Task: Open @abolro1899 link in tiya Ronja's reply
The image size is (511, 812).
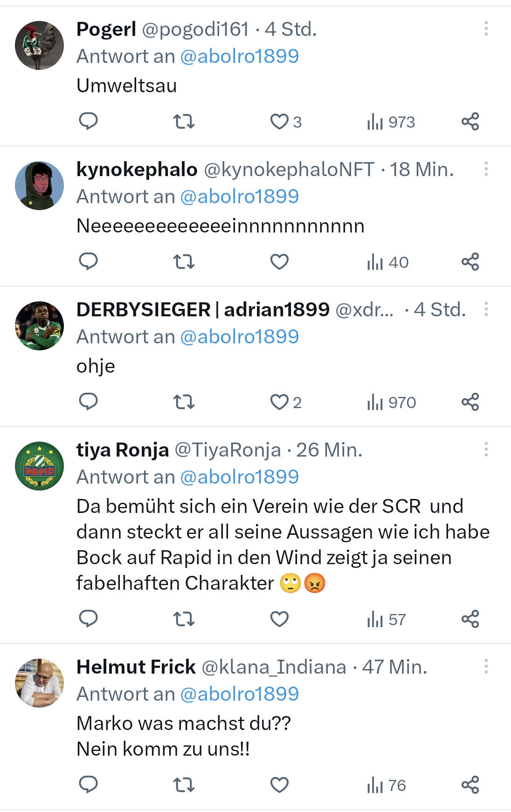Action: tap(239, 477)
